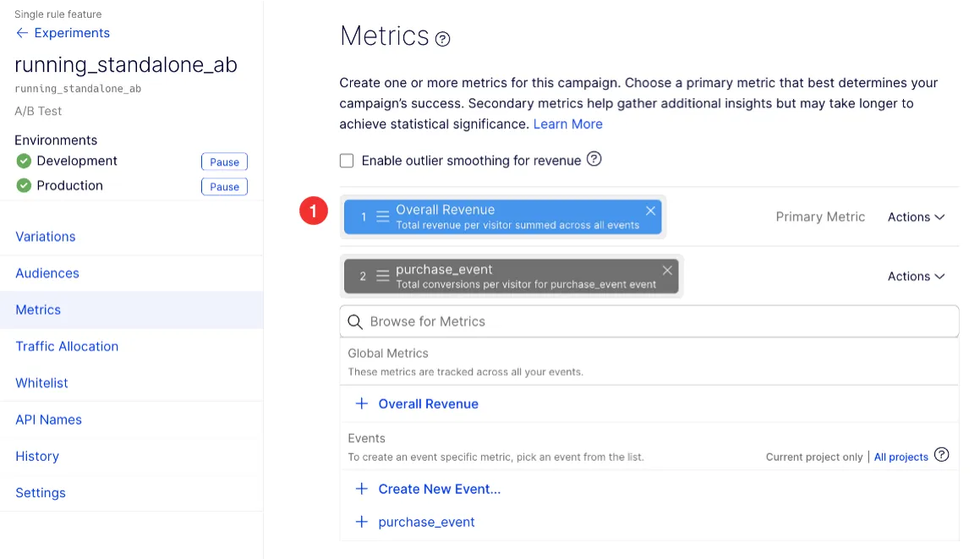Open the Audiences section

click(47, 273)
